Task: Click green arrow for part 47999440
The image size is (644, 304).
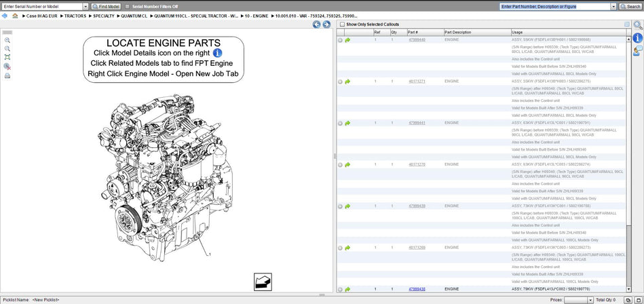Action: point(347,40)
